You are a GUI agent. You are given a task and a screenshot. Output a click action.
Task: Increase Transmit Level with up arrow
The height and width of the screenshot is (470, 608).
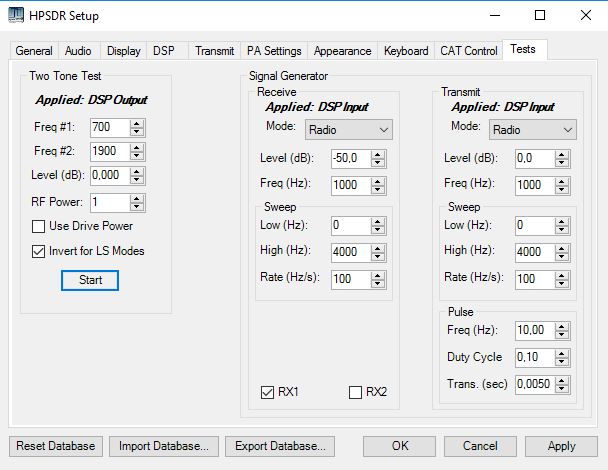click(x=561, y=155)
